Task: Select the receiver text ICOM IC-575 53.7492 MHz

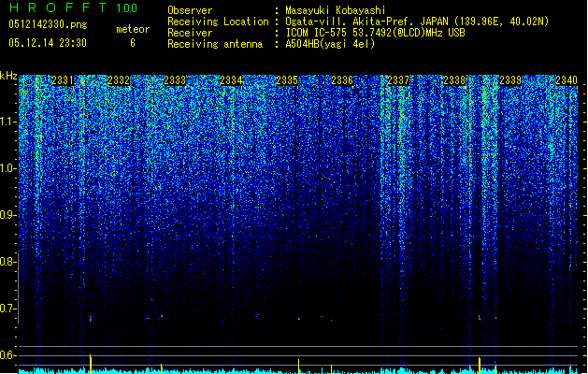Action: pos(375,33)
